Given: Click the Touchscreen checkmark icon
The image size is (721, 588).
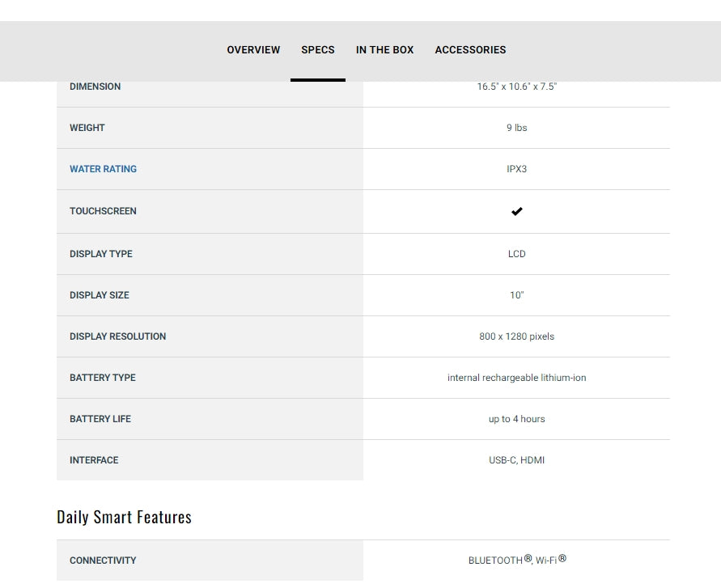Looking at the screenshot, I should click(x=517, y=211).
